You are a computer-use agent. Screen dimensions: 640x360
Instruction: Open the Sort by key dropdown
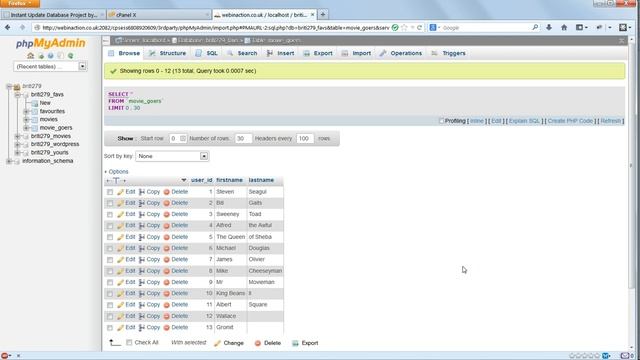[172, 156]
